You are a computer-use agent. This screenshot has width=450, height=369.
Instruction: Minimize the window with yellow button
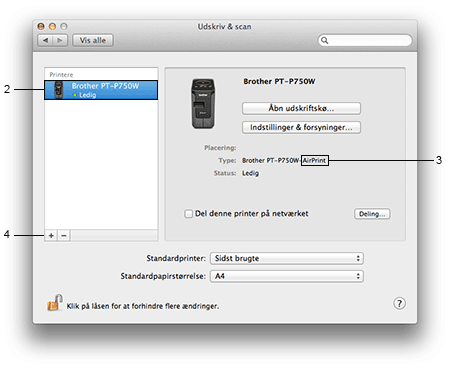coord(52,26)
